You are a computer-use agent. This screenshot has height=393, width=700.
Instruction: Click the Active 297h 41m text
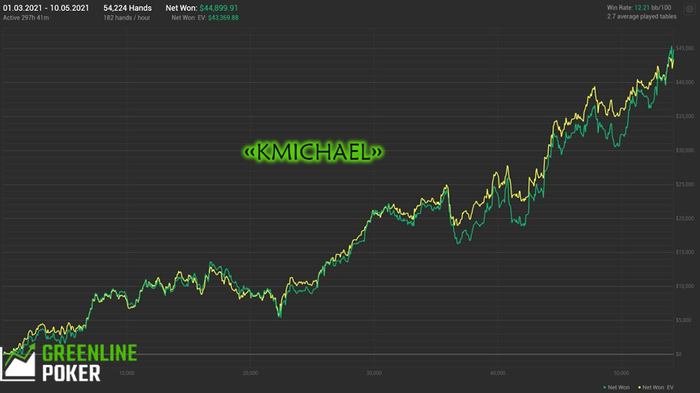click(26, 18)
